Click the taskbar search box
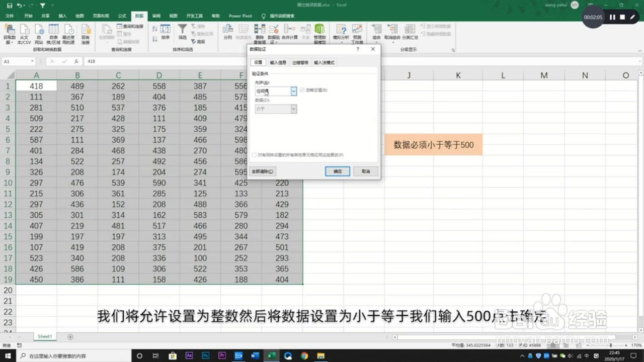 click(73, 355)
